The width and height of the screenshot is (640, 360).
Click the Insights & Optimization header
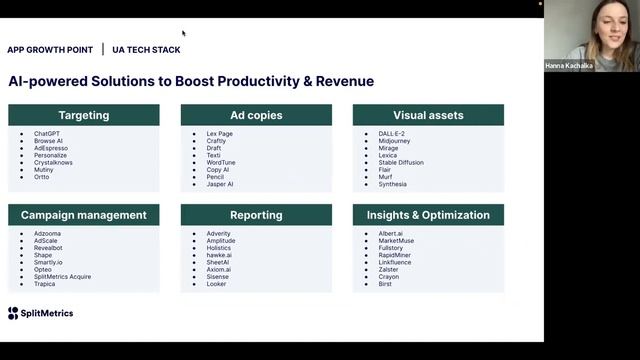tap(428, 215)
